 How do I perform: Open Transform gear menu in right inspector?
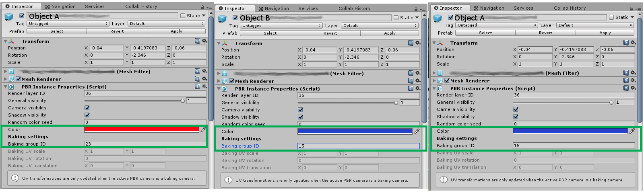pos(633,43)
